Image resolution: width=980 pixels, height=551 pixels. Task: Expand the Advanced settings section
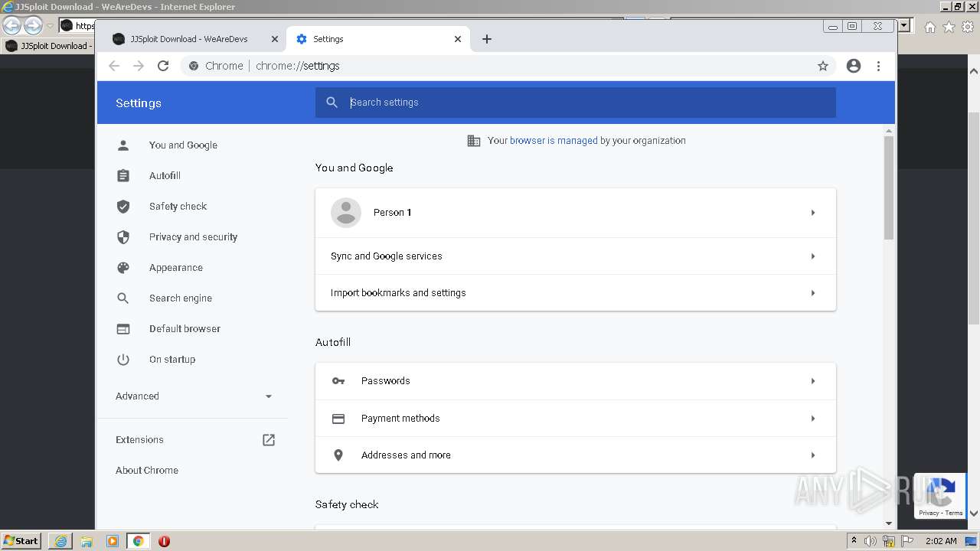tap(194, 396)
